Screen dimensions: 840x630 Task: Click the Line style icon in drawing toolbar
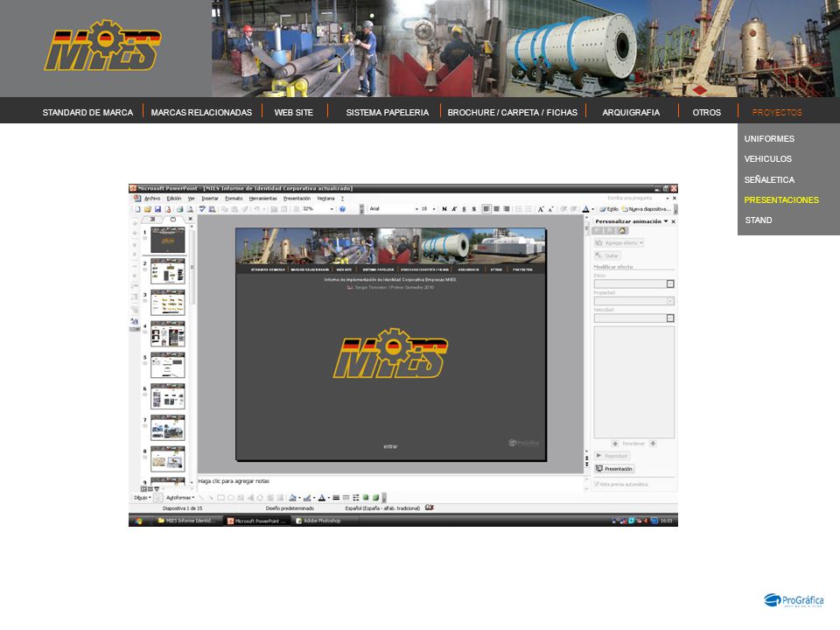pyautogui.click(x=336, y=498)
